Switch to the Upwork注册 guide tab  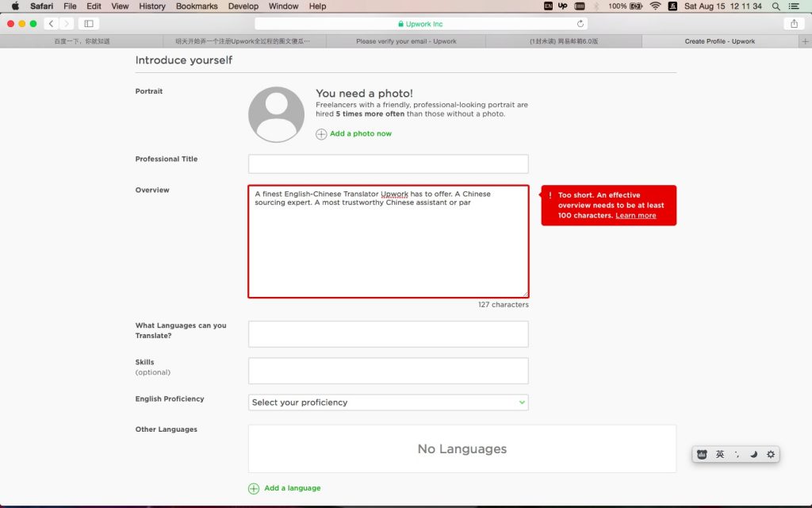243,41
